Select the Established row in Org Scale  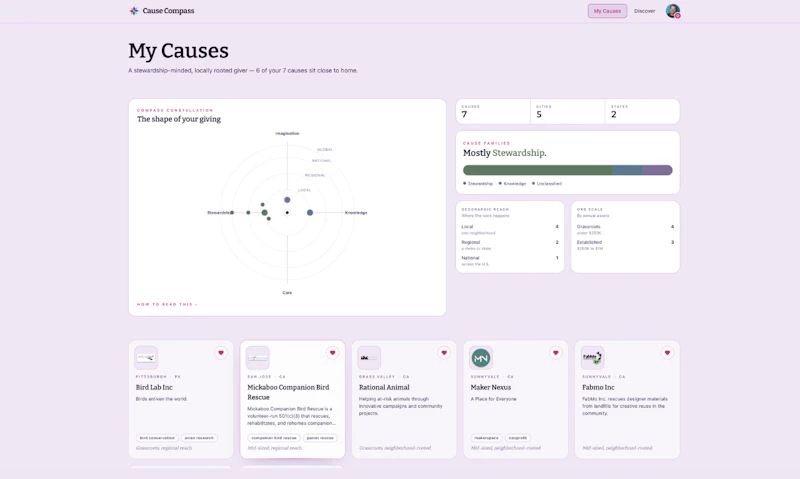click(625, 245)
